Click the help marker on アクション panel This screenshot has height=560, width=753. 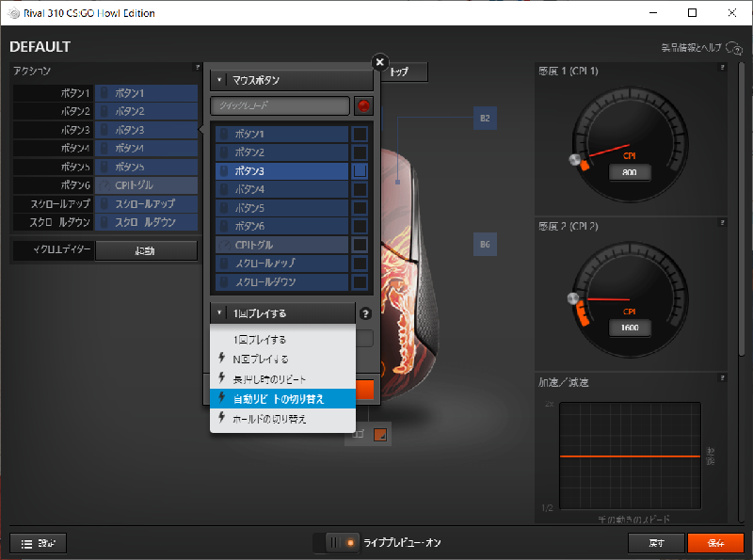(x=197, y=67)
